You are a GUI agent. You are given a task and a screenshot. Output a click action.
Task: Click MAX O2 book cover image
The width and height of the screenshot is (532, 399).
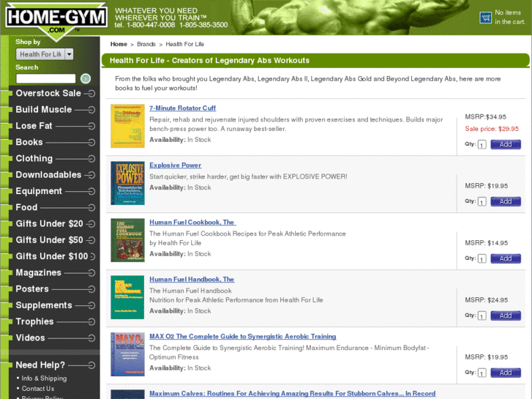click(x=127, y=354)
